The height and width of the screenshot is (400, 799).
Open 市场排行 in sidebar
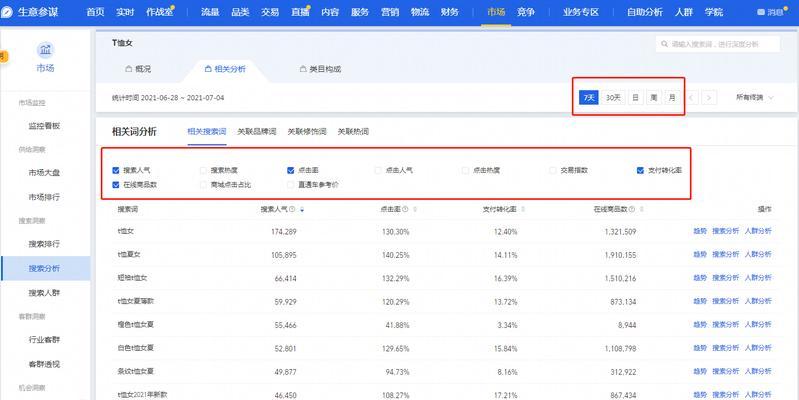click(x=44, y=197)
